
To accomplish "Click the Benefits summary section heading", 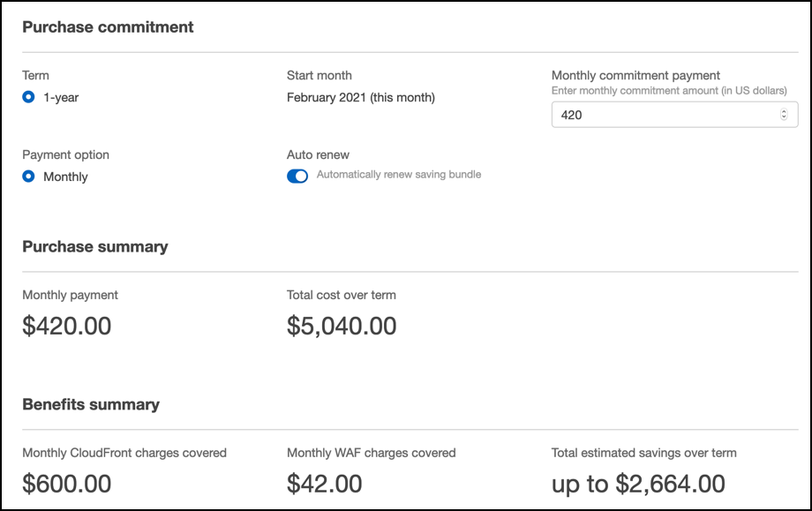I will [92, 404].
